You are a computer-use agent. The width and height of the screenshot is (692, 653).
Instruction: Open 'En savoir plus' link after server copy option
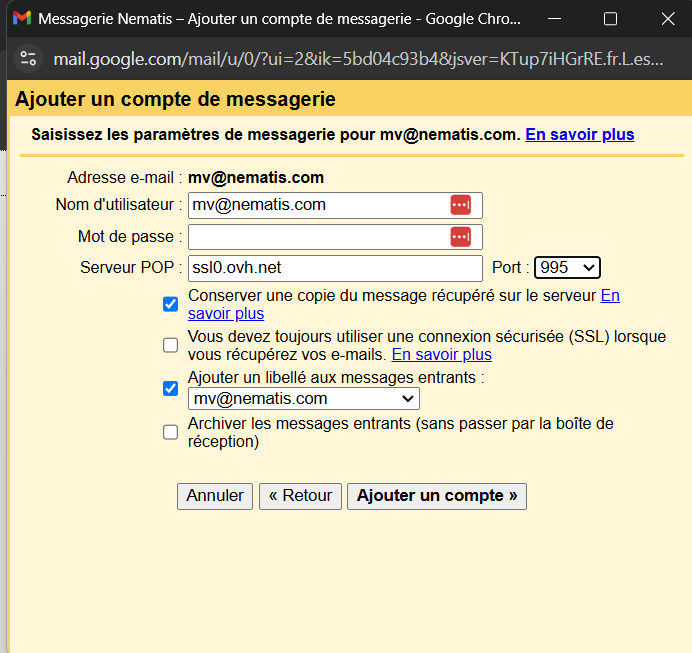point(609,296)
